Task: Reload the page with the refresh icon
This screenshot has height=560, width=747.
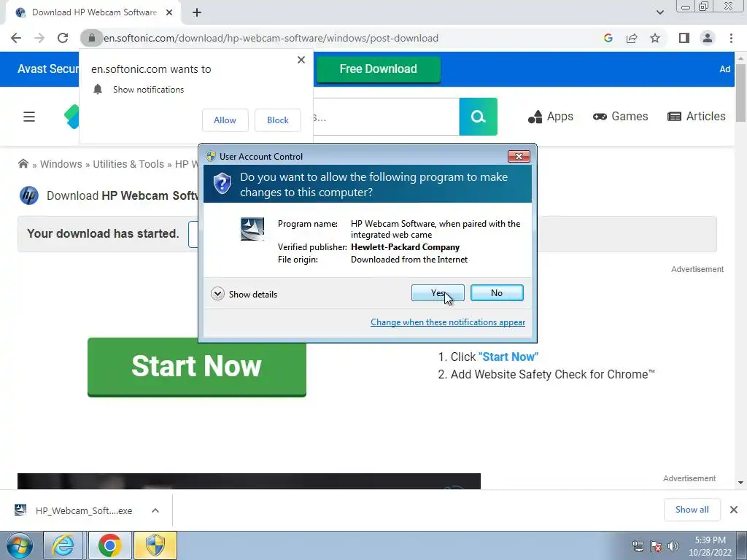Action: tap(63, 38)
